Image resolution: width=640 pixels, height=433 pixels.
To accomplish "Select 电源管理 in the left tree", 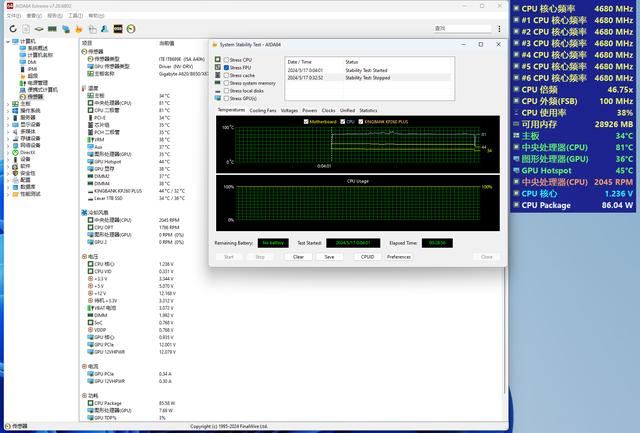I will click(38, 83).
